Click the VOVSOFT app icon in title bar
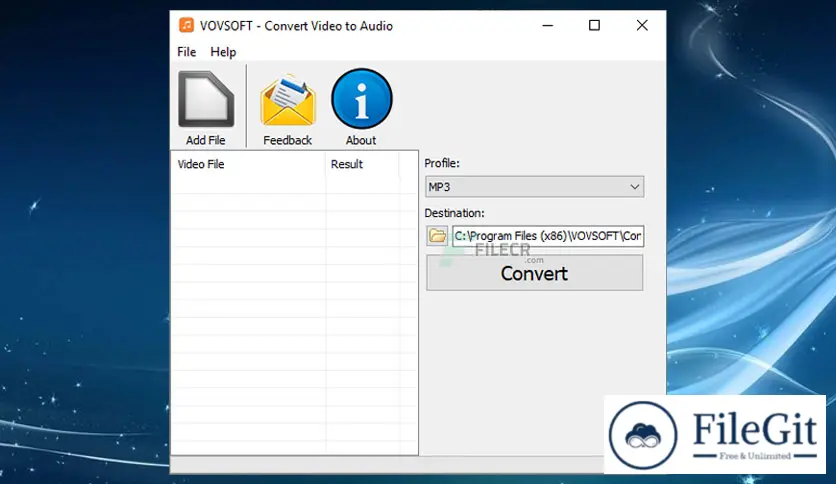The width and height of the screenshot is (836, 484). coord(186,25)
